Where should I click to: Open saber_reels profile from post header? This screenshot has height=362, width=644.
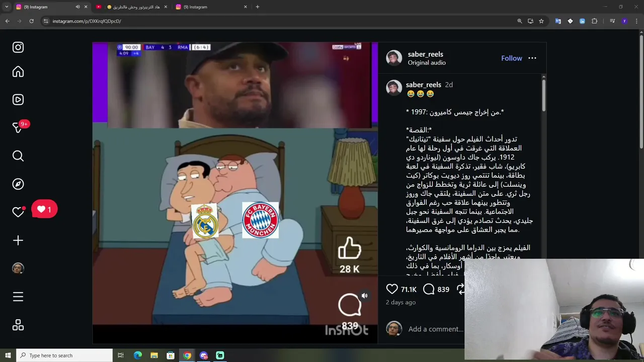(x=425, y=54)
